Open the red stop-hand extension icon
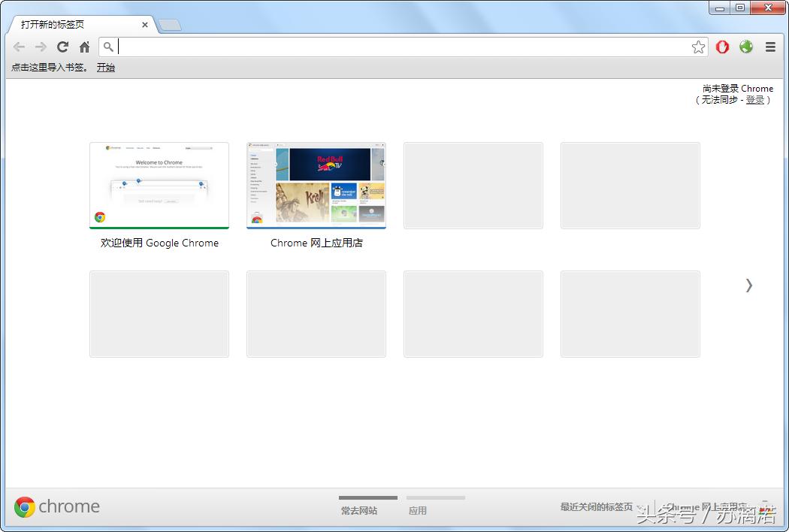 point(722,47)
